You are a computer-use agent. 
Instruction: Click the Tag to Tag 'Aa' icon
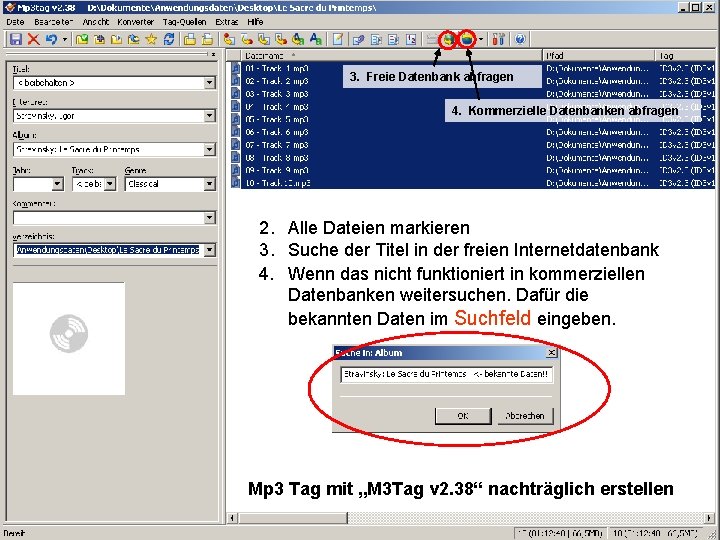[x=298, y=39]
